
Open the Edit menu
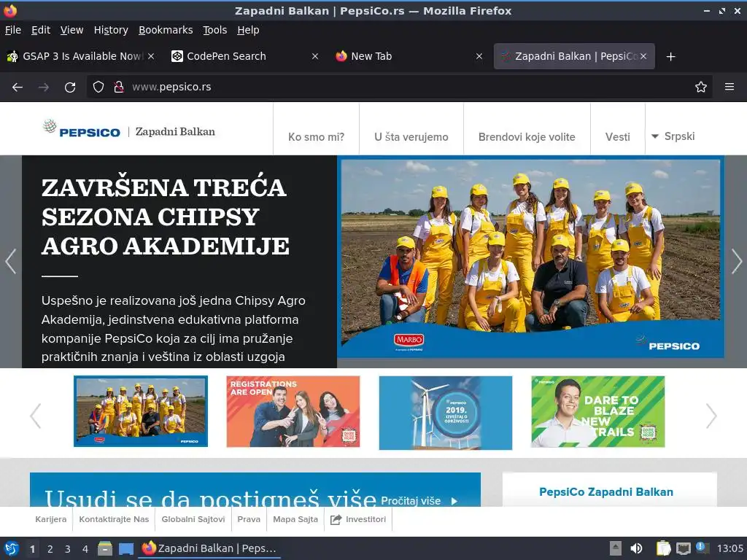[x=41, y=30]
